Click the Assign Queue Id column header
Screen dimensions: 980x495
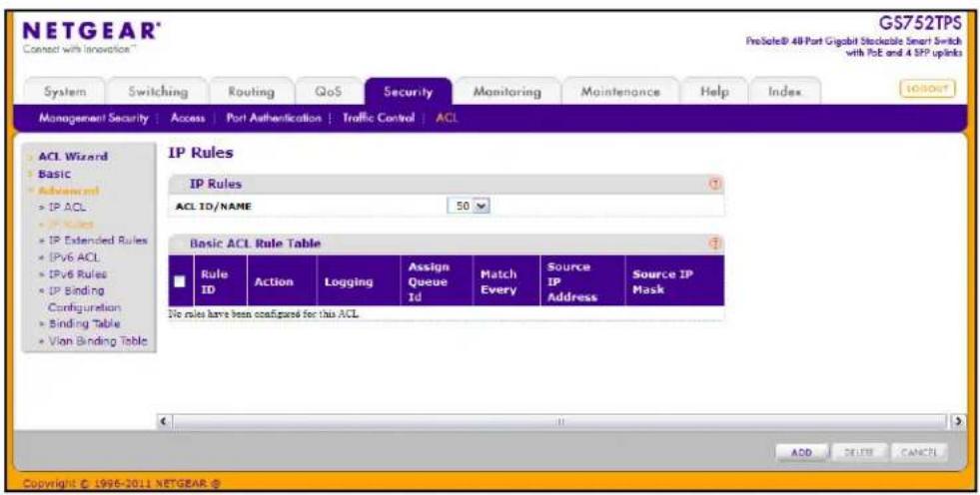437,281
